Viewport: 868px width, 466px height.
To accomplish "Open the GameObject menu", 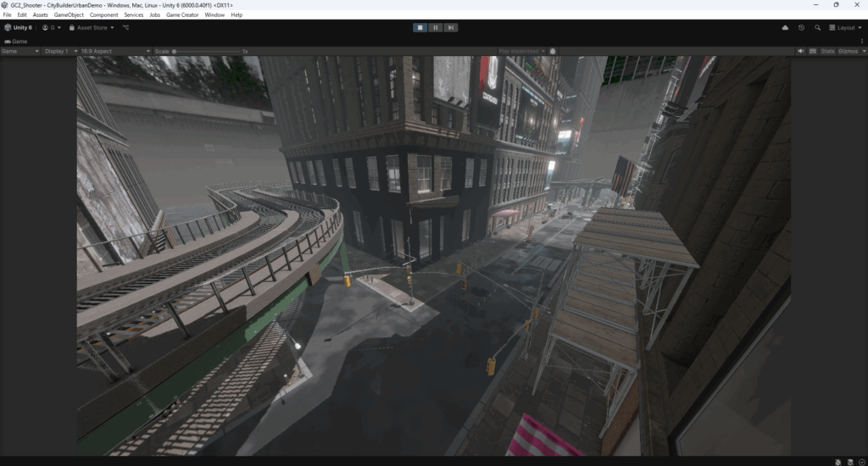I will coord(69,14).
